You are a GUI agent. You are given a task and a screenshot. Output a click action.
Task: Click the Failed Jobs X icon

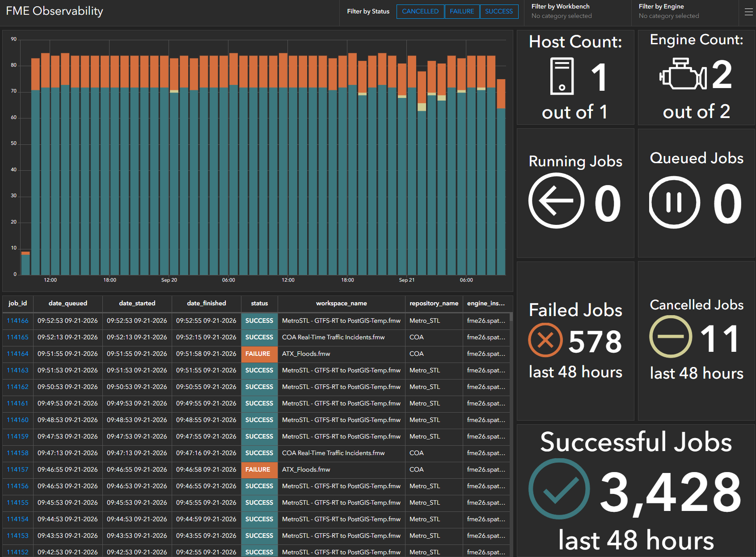pos(545,340)
